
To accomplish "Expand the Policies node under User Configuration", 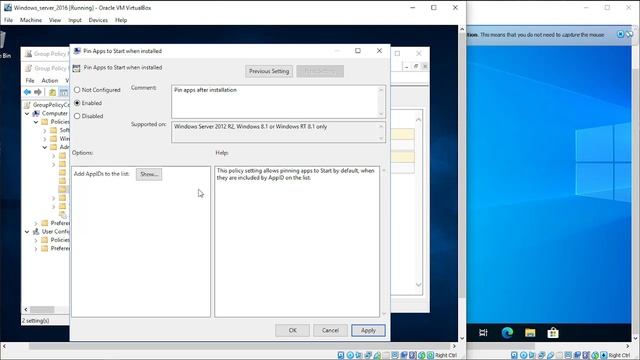I will [36, 240].
